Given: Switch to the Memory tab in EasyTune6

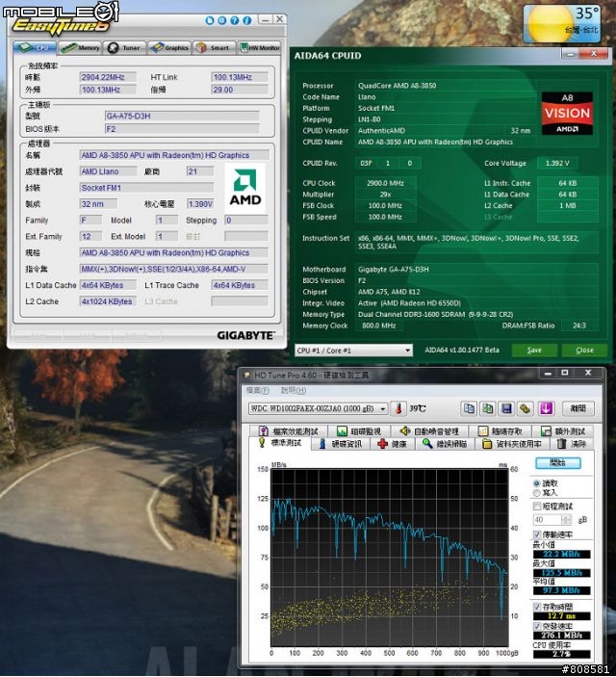Looking at the screenshot, I should coord(80,47).
